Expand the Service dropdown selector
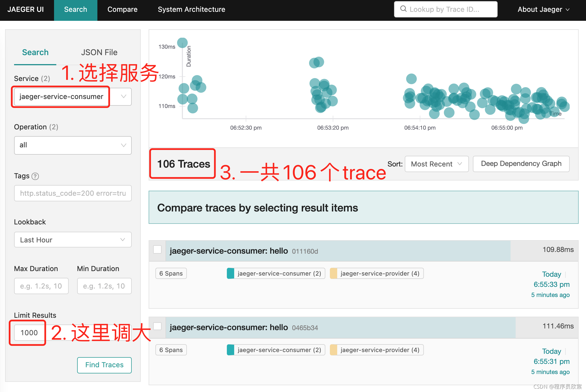Image resolution: width=586 pixels, height=392 pixels. 123,96
